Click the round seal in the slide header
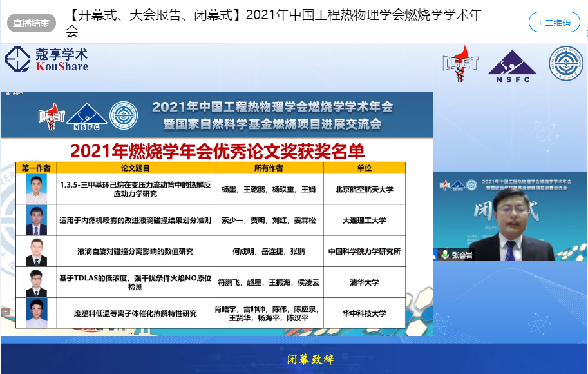Screen dimensions: 588x374 click(x=123, y=115)
